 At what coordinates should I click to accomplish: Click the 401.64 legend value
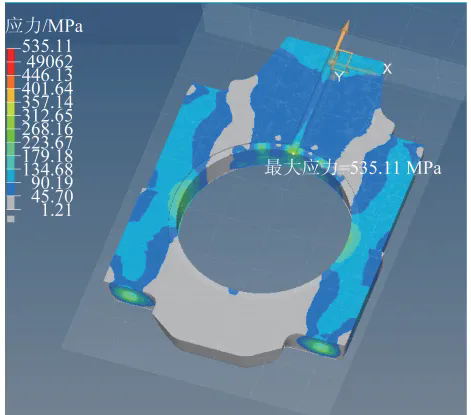click(47, 89)
